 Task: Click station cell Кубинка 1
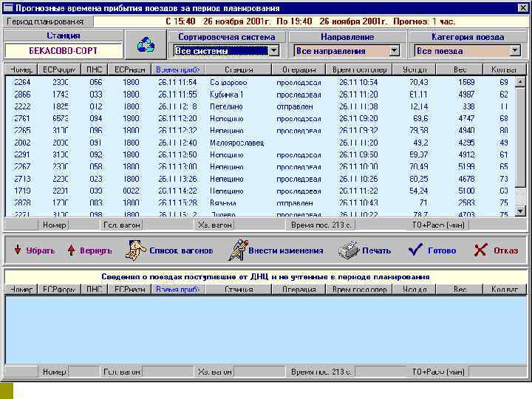[227, 95]
